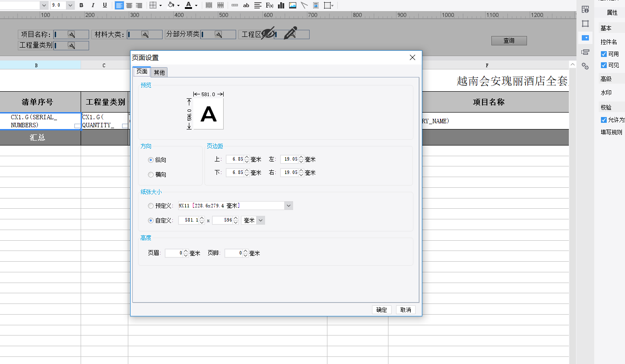The width and height of the screenshot is (625, 364).
Task: Open the predefined paper size dropdown 9X11
Action: pyautogui.click(x=289, y=206)
